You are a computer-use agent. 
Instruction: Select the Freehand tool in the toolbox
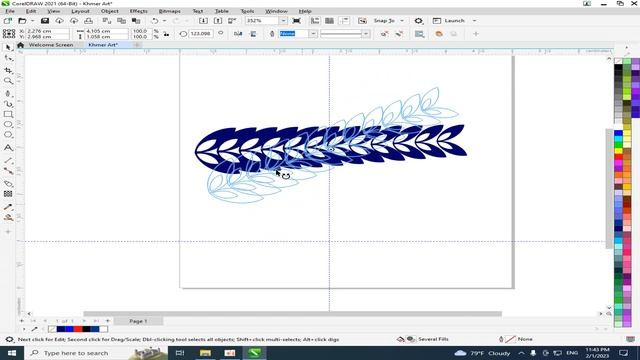pos(8,93)
